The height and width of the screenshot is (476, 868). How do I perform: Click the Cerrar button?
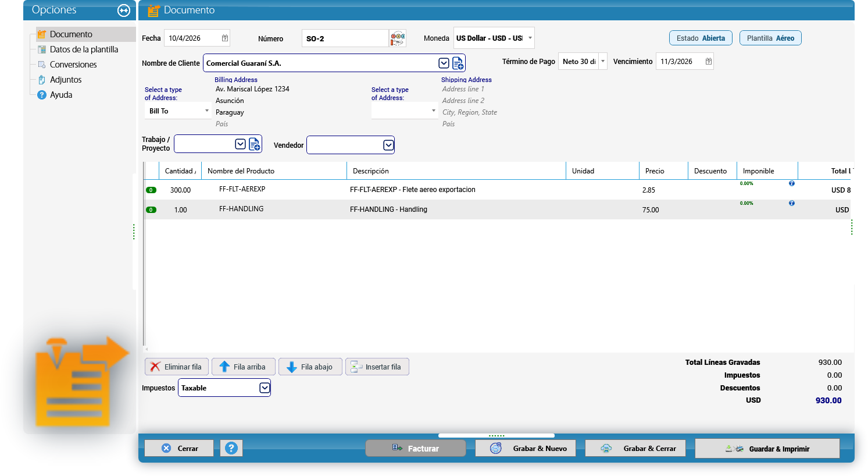point(179,448)
